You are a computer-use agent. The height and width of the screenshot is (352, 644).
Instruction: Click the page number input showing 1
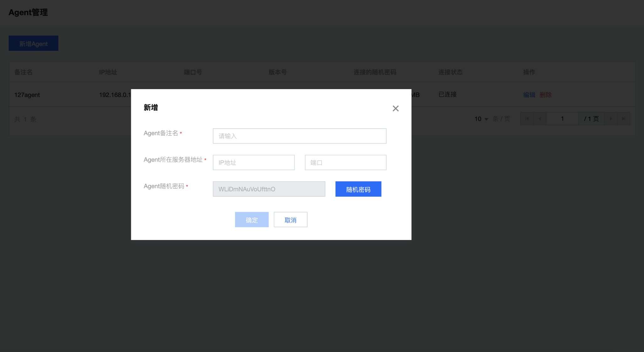point(562,119)
